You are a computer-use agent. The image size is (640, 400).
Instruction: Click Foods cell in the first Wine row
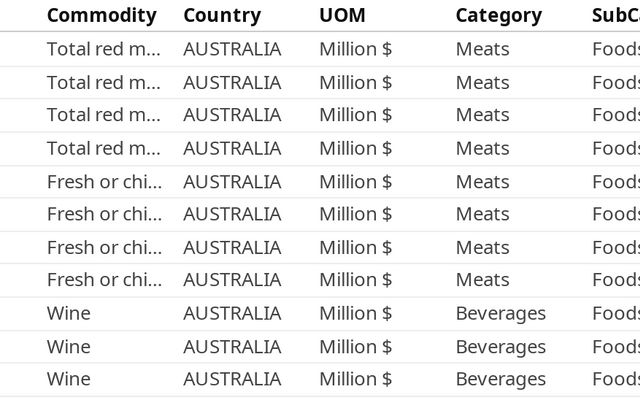[616, 313]
